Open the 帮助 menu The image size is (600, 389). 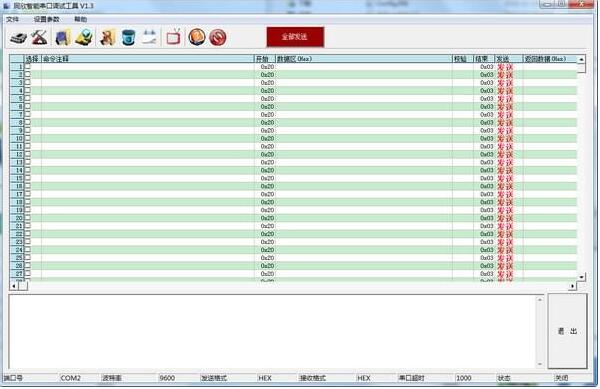(80, 19)
